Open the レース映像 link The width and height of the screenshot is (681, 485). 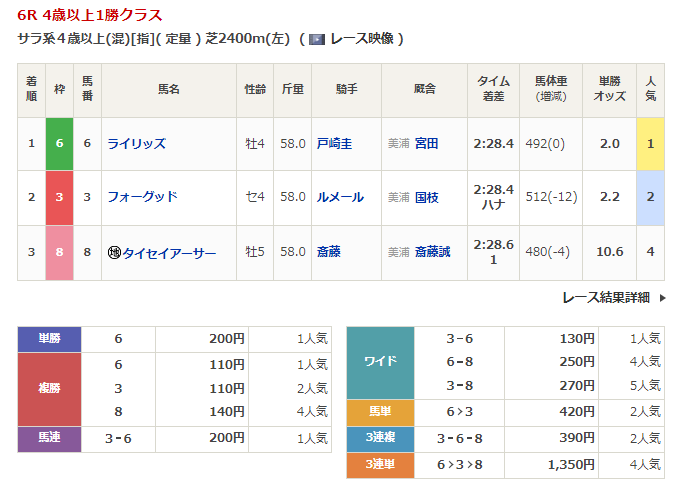pyautogui.click(x=366, y=39)
